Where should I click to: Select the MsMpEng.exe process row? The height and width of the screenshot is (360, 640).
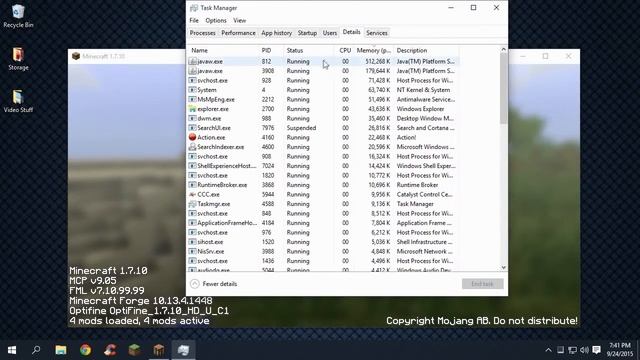point(323,99)
